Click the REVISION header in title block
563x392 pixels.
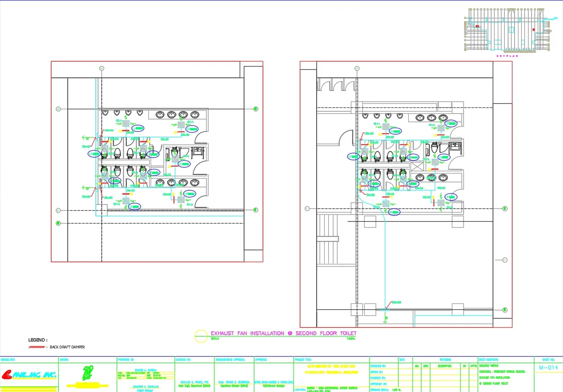[445, 360]
